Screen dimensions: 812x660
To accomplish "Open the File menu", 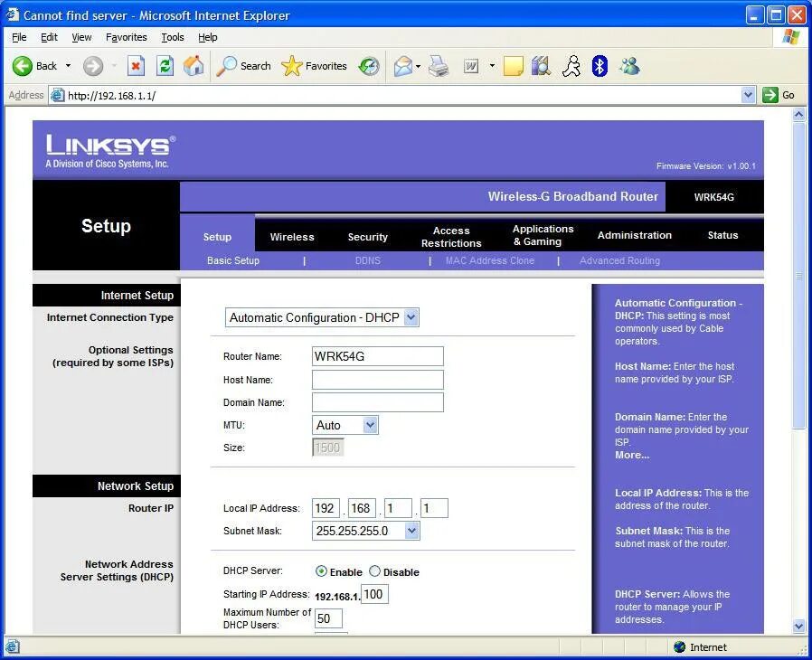I will tap(19, 37).
